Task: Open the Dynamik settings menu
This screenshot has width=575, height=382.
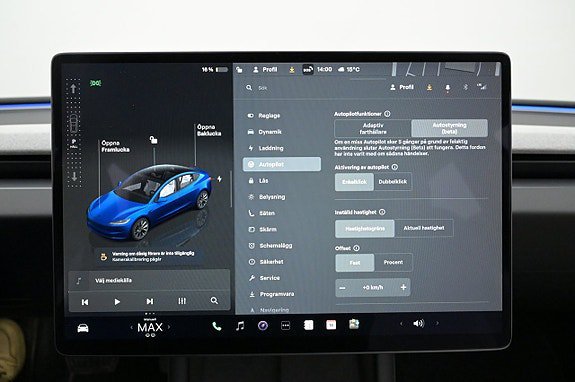Action: pos(265,132)
